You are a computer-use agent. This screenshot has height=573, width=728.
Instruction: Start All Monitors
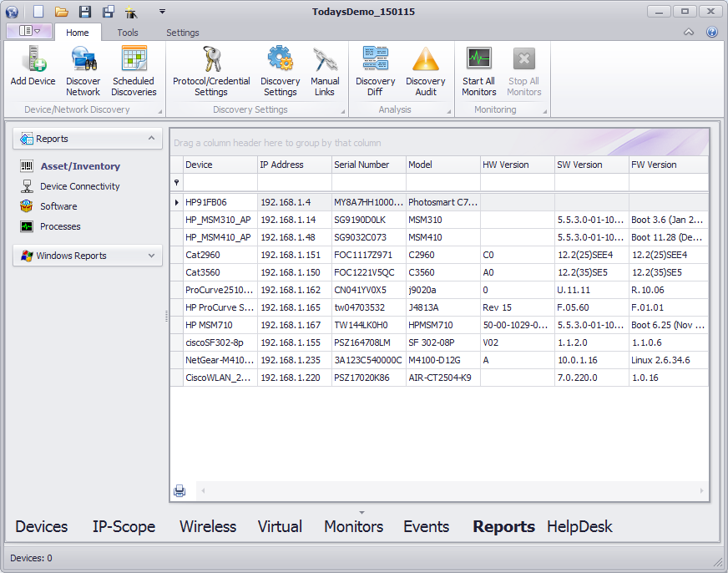click(x=478, y=71)
